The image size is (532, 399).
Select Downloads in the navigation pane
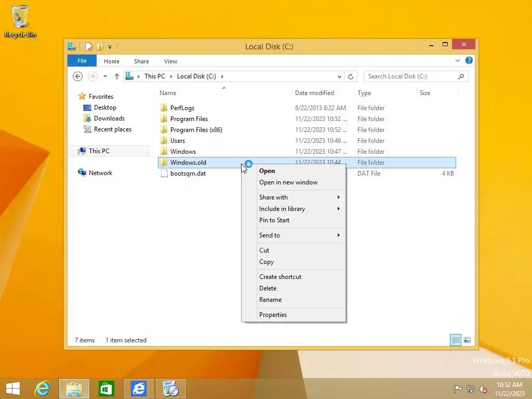point(109,118)
